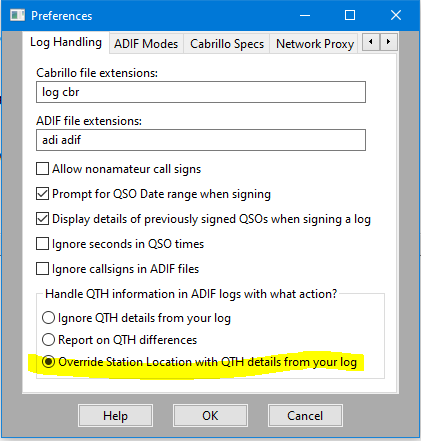Screen dimensions: 421x441
Task: Click the OK button
Action: 210,416
